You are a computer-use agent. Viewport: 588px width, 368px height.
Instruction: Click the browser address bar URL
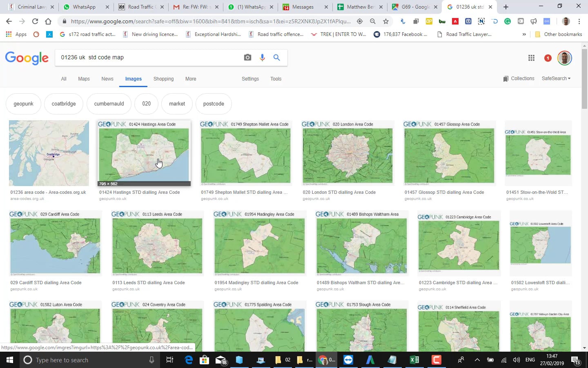point(210,21)
